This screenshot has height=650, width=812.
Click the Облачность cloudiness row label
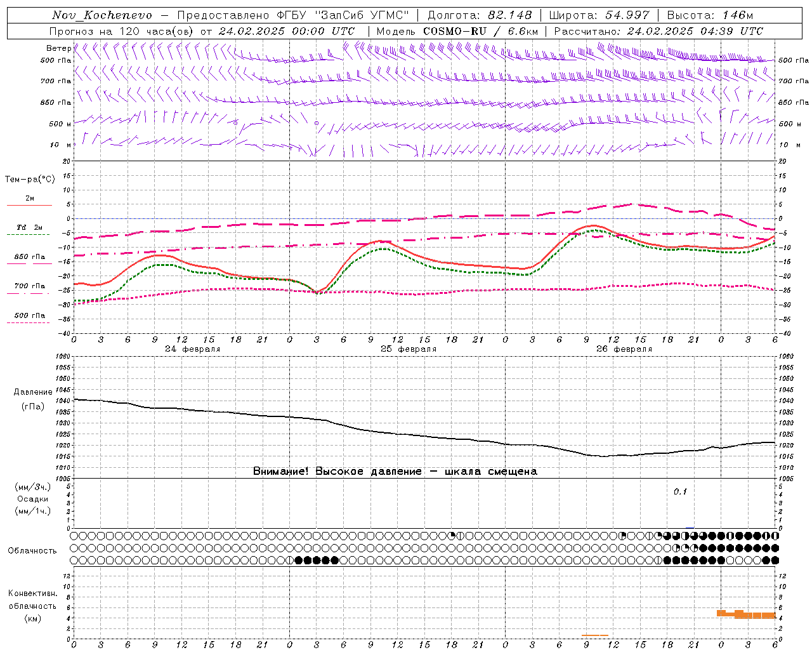32,550
